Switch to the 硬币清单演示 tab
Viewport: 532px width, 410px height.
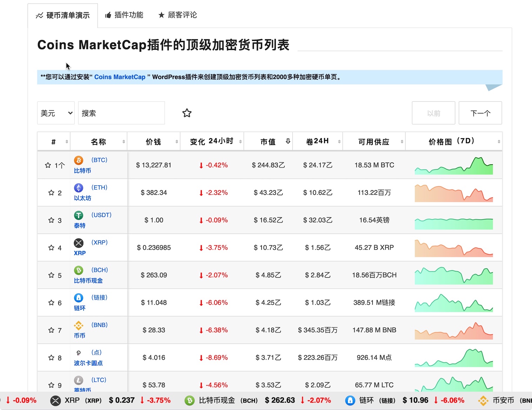click(63, 15)
